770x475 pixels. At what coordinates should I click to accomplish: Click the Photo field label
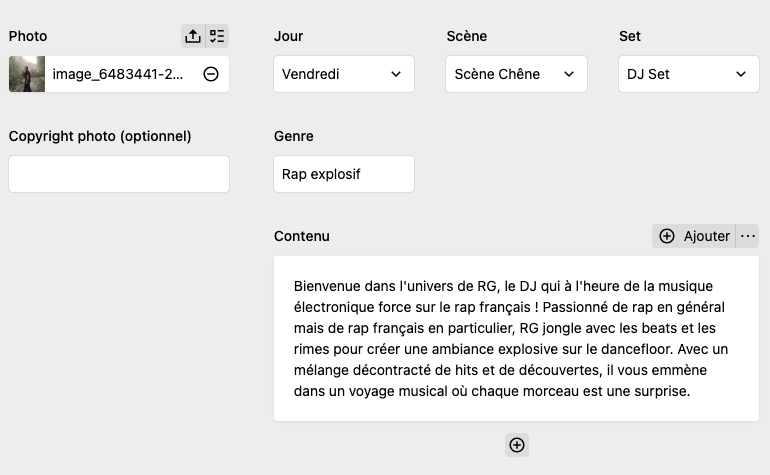pyautogui.click(x=28, y=36)
